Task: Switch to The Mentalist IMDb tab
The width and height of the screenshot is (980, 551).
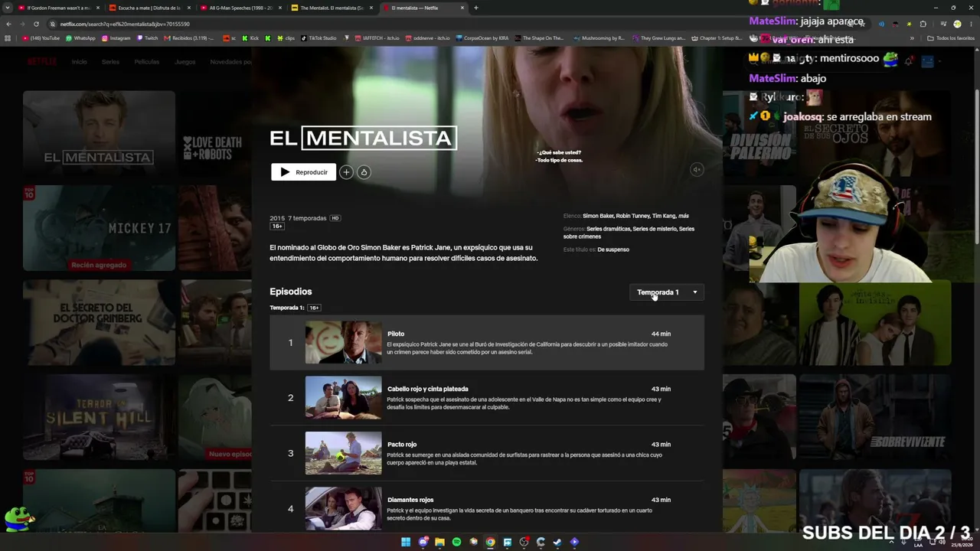Action: pos(332,8)
